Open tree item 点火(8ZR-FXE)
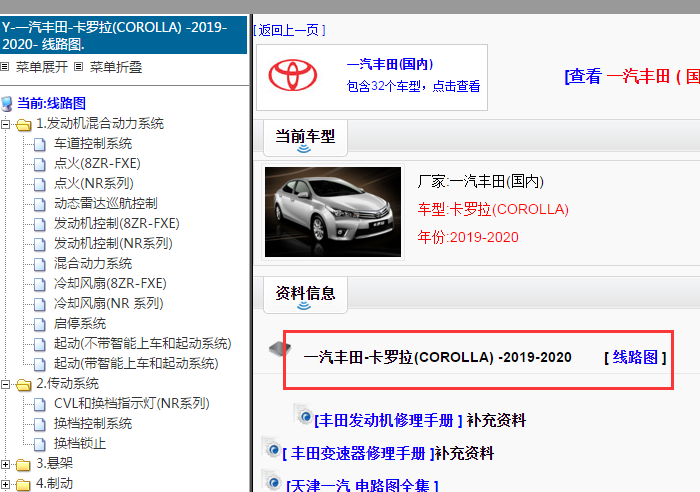 click(x=97, y=164)
